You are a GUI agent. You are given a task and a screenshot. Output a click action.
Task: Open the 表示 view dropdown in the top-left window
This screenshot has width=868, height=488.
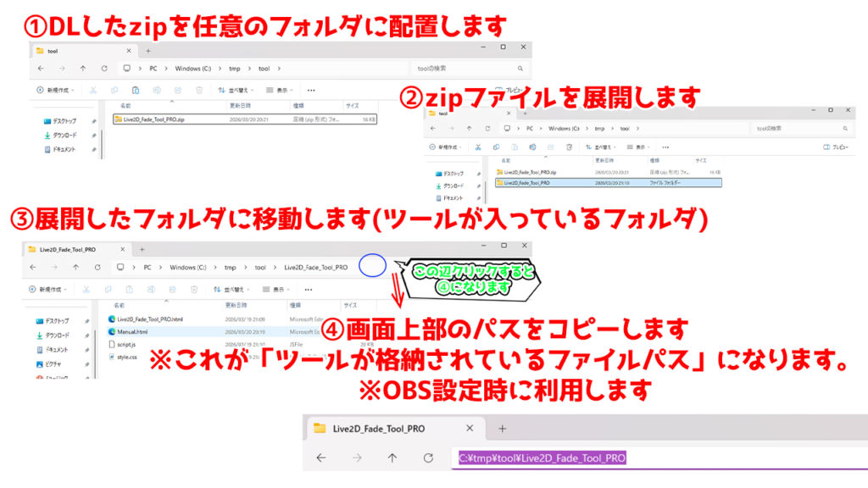coord(280,90)
